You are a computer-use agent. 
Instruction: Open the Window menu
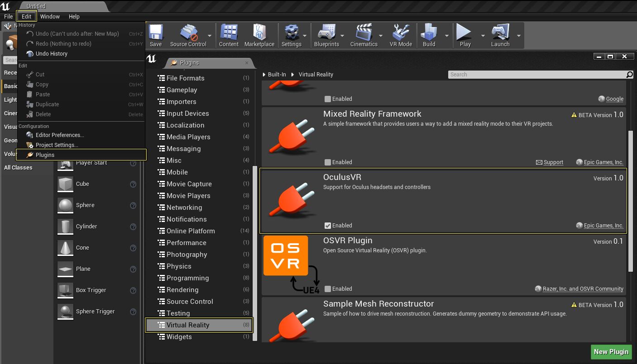click(x=50, y=16)
